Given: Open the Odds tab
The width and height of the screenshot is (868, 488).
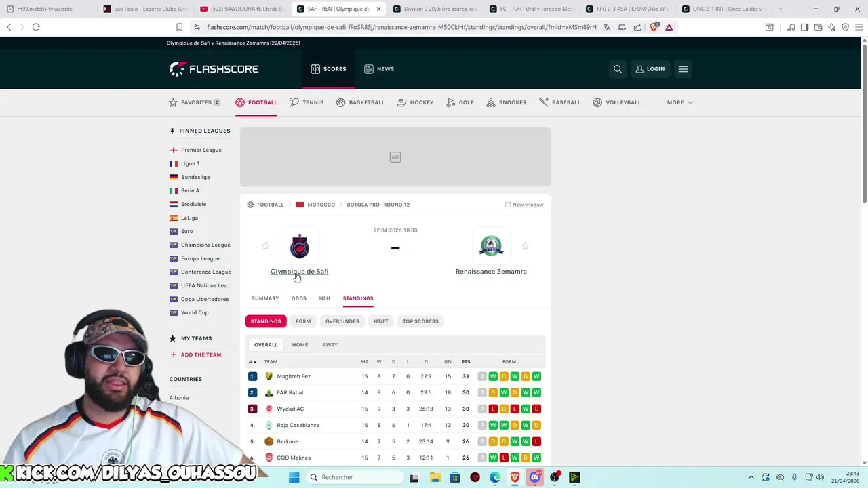Looking at the screenshot, I should point(299,298).
